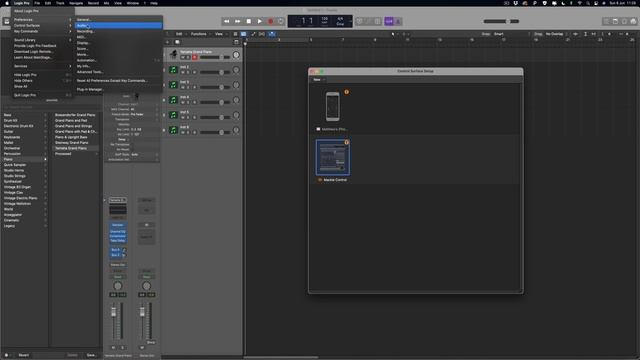
Task: Click the orange warning badge on the iPhone device
Action: point(347,92)
